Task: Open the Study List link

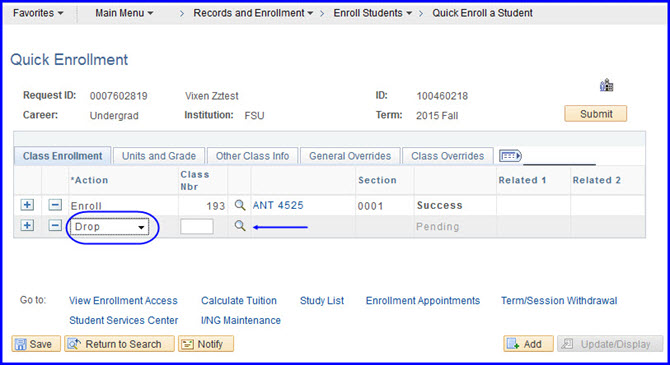Action: (x=322, y=300)
